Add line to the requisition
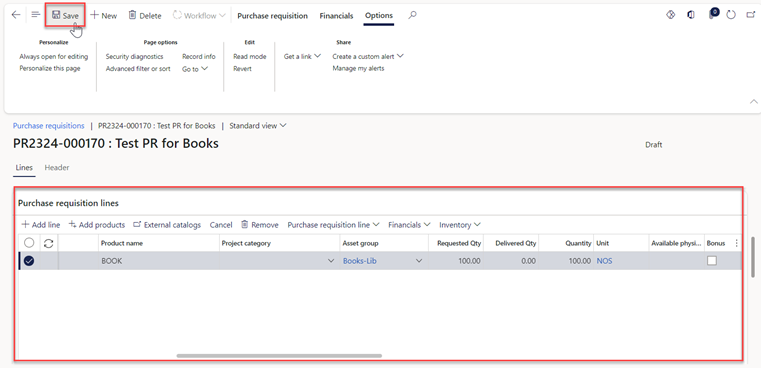The image size is (761, 368). point(41,225)
